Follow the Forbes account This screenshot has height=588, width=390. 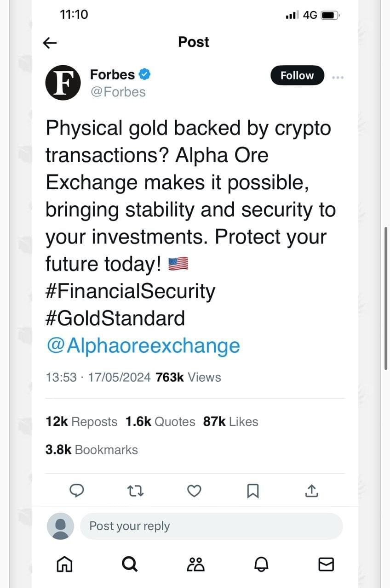point(297,75)
